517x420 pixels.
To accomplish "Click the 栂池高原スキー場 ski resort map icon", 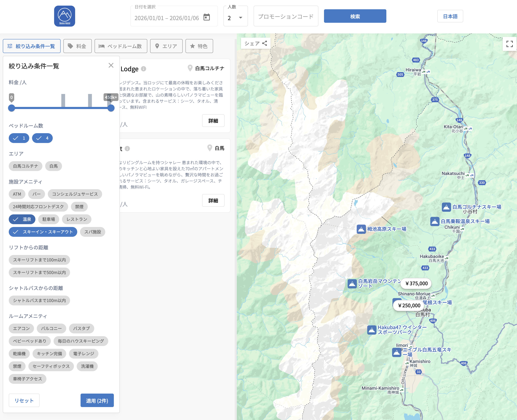I will click(x=361, y=229).
